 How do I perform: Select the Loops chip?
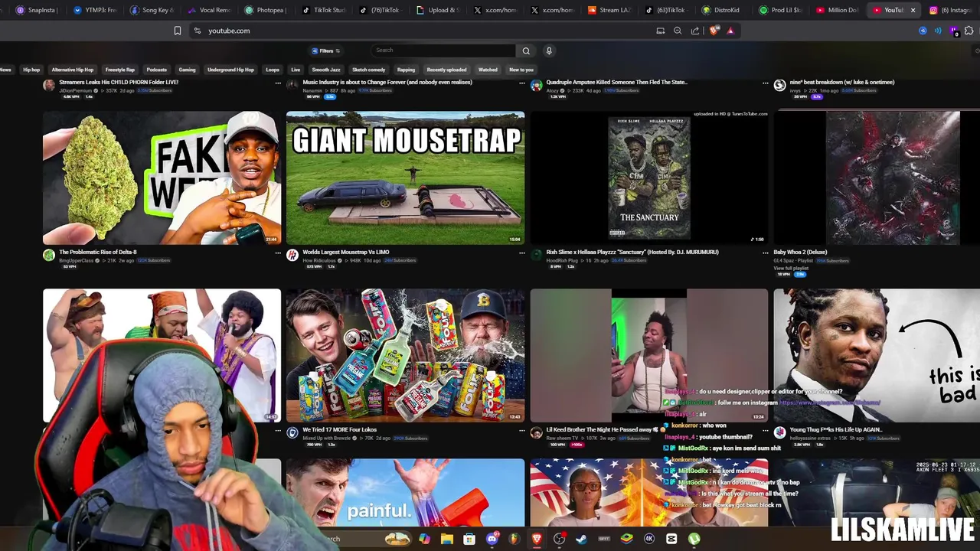[273, 70]
